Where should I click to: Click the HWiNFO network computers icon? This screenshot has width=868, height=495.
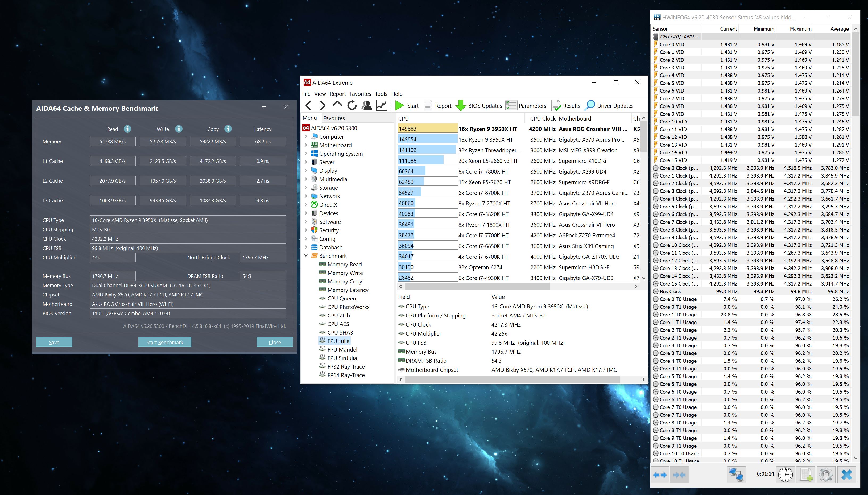736,475
